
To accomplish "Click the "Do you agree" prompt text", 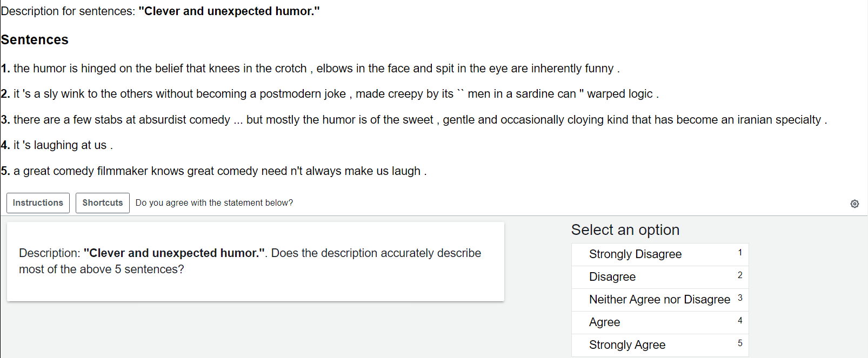I will pos(214,203).
